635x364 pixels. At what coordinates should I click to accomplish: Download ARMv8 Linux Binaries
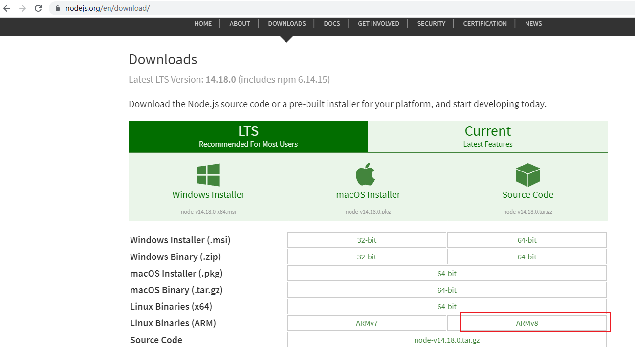click(527, 323)
